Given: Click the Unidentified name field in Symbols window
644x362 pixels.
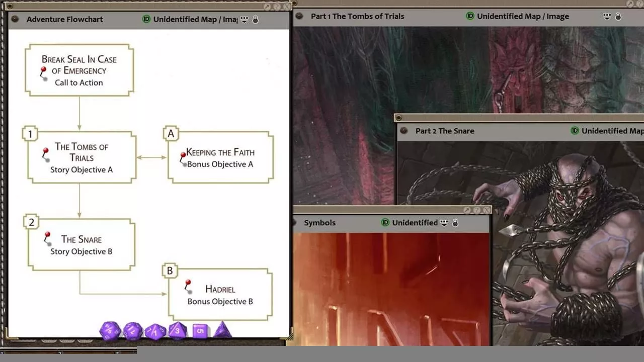Looking at the screenshot, I should pos(415,222).
